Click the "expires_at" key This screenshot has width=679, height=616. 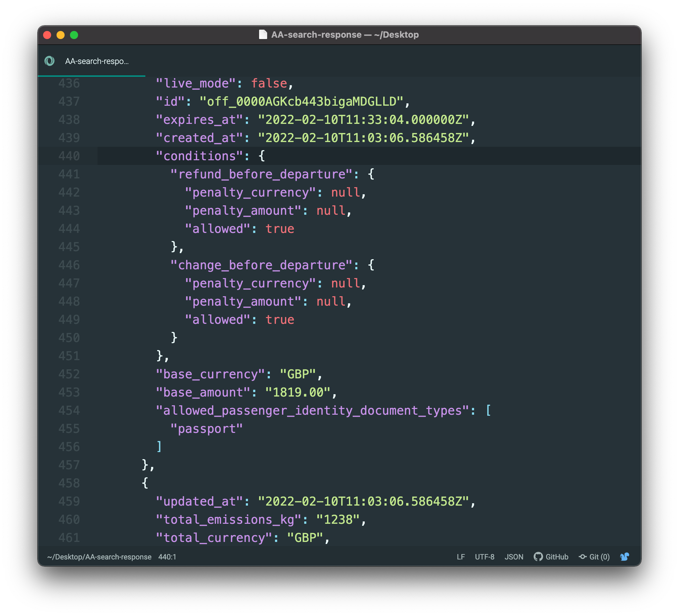pyautogui.click(x=200, y=119)
